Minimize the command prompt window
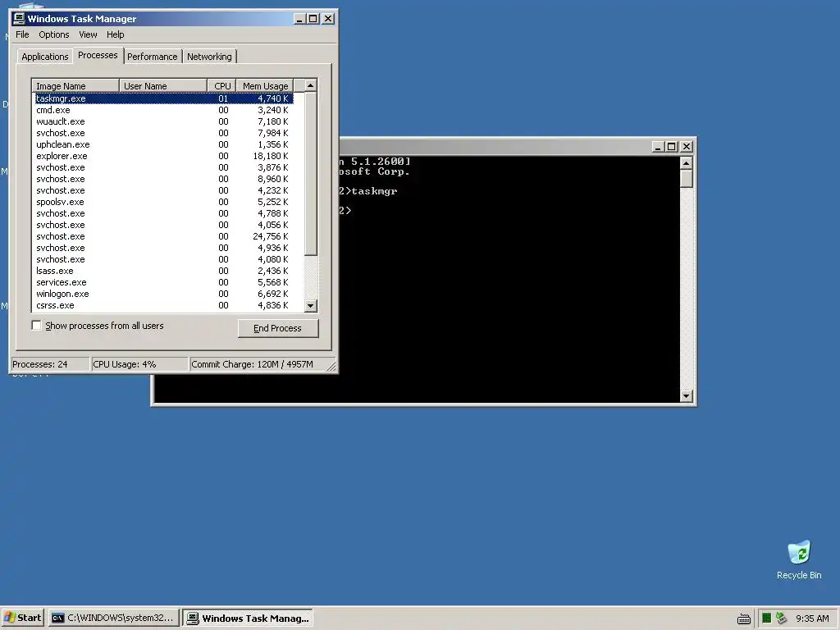Image resolution: width=840 pixels, height=630 pixels. coord(659,146)
